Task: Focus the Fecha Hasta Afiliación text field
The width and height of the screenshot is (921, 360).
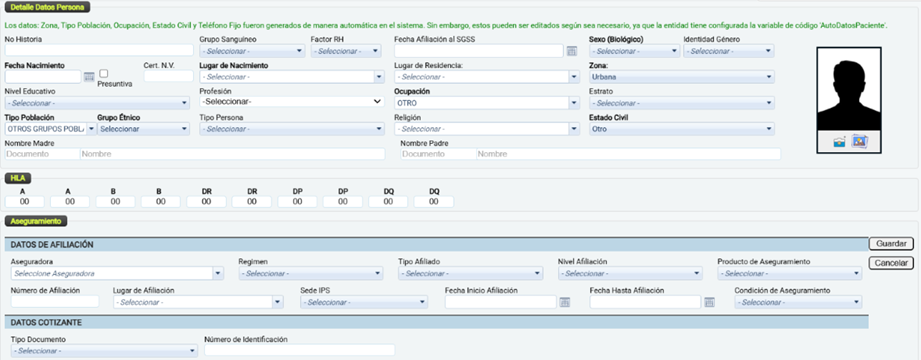Action: (x=646, y=302)
